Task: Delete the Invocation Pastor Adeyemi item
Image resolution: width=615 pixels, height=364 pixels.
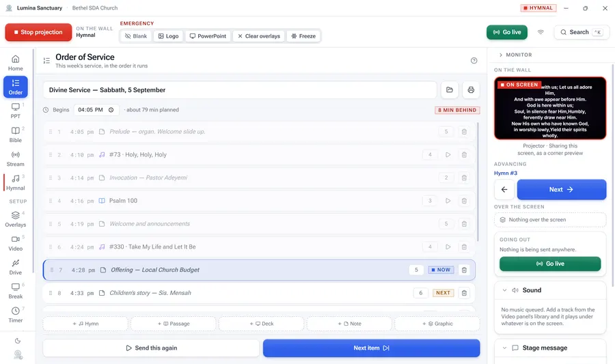Action: (x=464, y=178)
